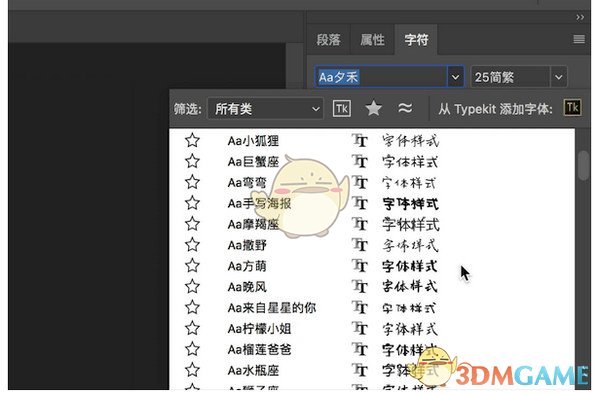Select the Aa巨蟹座 font name
Image resolution: width=600 pixels, height=394 pixels.
pyautogui.click(x=253, y=162)
